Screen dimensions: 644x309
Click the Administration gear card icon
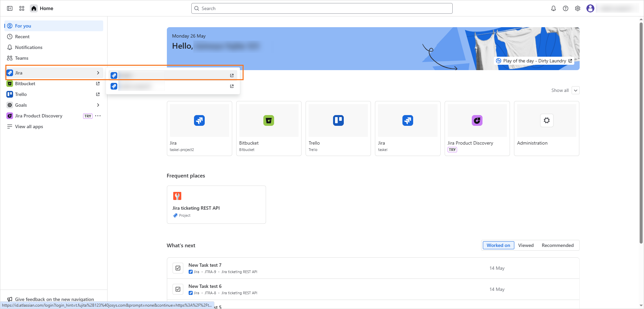click(547, 120)
